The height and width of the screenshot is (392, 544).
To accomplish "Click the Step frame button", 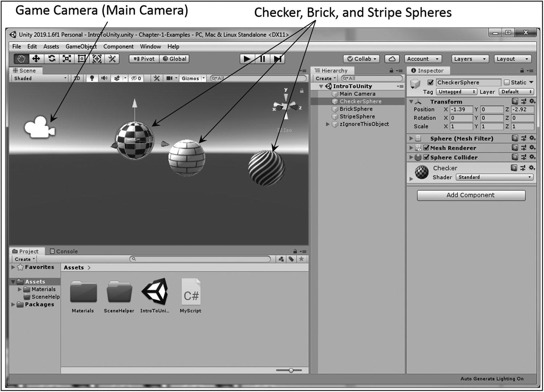I will [x=278, y=59].
